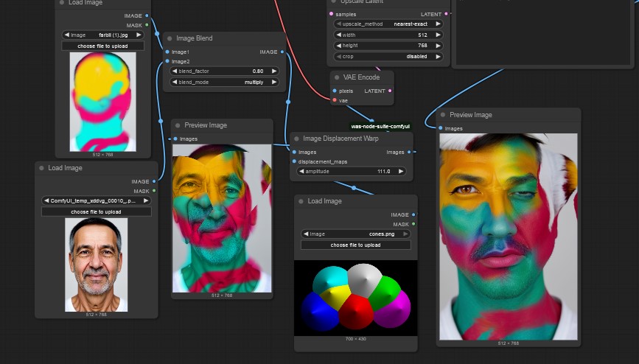Click the width 512 value field
Screen dimensions: 639x364
coord(388,35)
